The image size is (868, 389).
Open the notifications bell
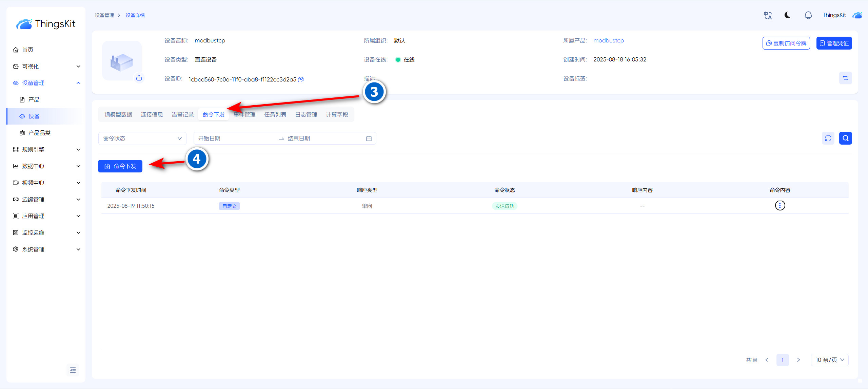[x=808, y=15]
